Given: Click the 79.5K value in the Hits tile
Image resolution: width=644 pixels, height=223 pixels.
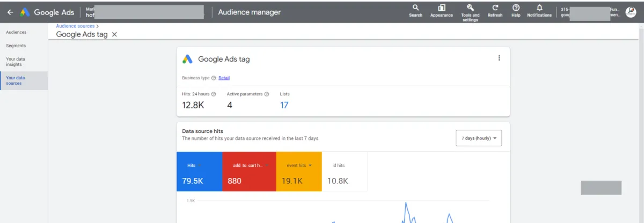Looking at the screenshot, I should (x=192, y=181).
